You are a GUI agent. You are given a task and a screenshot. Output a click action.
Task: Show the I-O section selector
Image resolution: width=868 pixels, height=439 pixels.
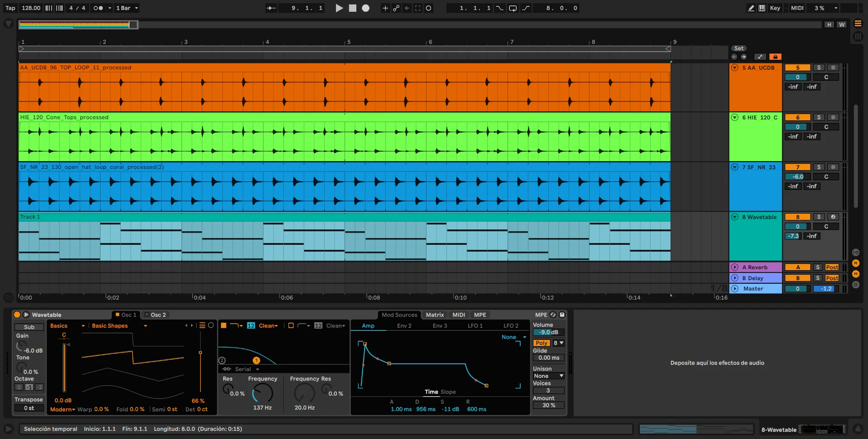(856, 253)
